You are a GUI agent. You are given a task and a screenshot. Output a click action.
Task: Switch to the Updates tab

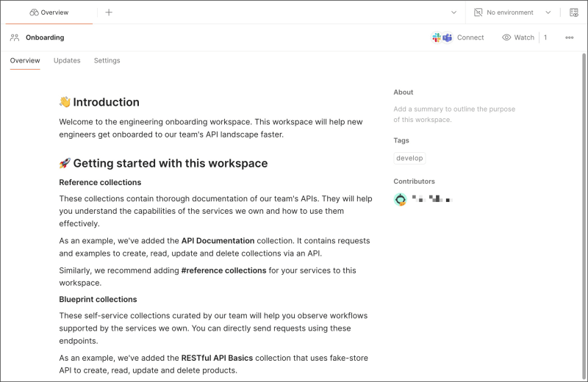tap(67, 60)
